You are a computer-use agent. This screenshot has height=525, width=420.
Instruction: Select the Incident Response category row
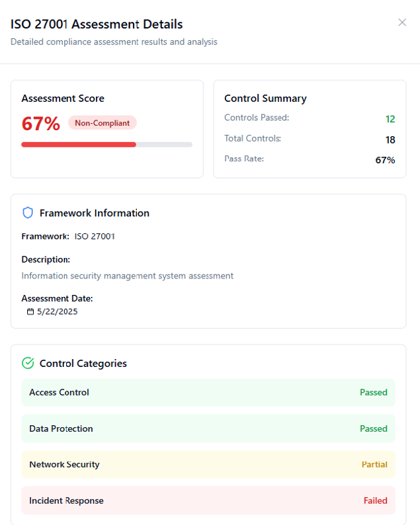[x=208, y=501]
